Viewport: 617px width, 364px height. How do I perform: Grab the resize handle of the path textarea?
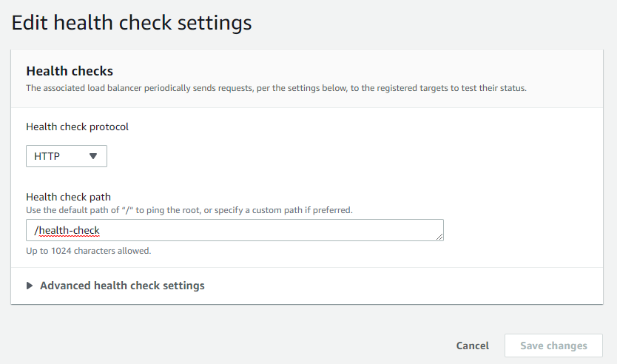click(439, 237)
